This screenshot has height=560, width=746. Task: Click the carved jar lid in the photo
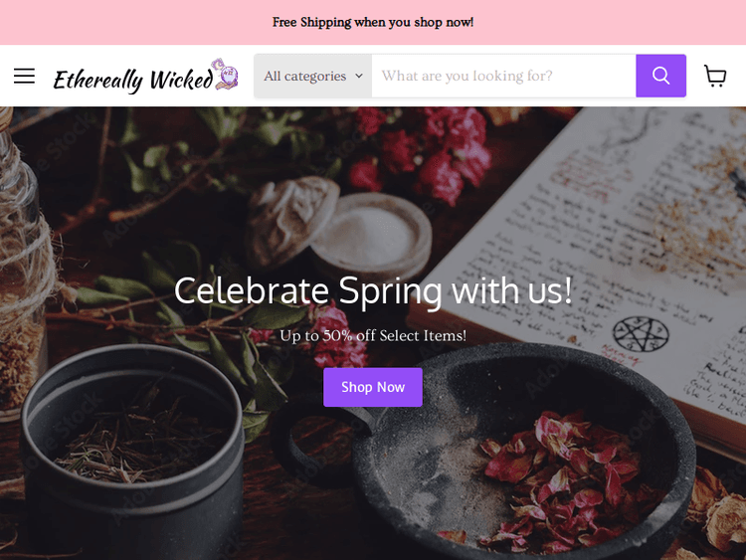[292, 219]
